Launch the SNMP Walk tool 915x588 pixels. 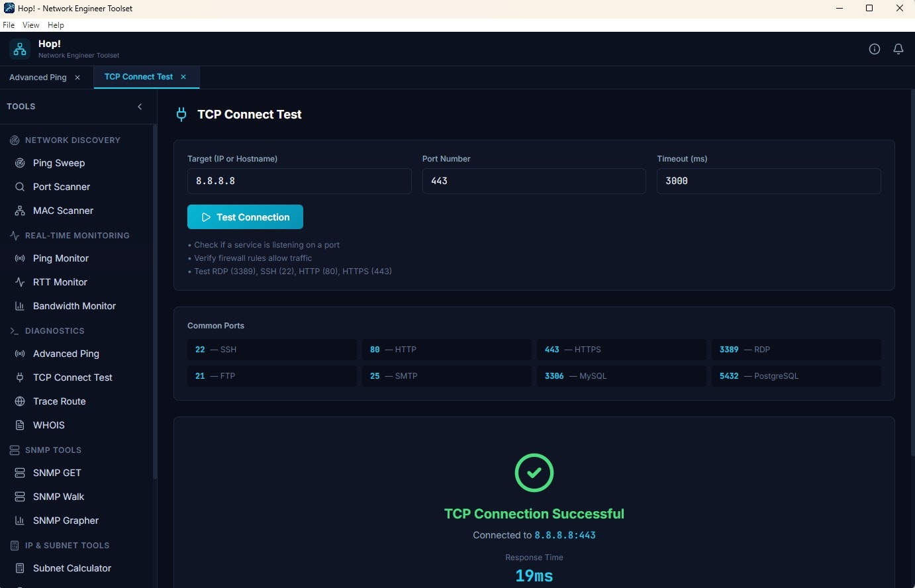coord(58,497)
